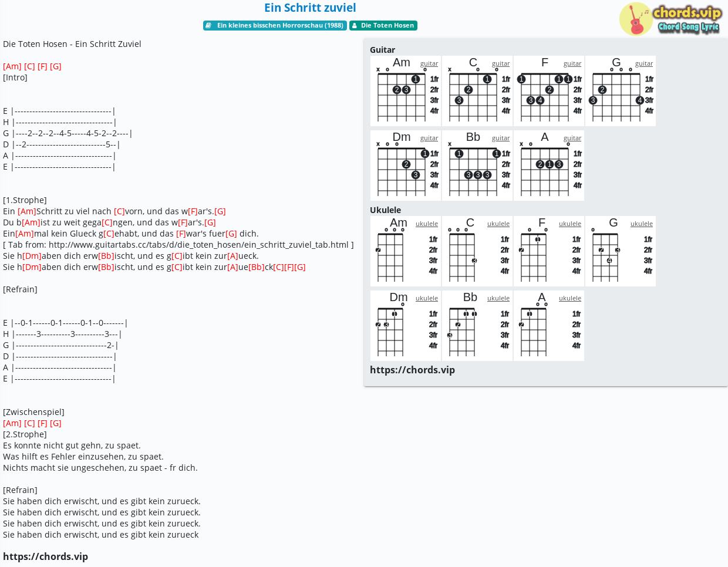The width and height of the screenshot is (728, 567).
Task: Click the [A] chord before 'ueck.'
Action: pos(232,256)
